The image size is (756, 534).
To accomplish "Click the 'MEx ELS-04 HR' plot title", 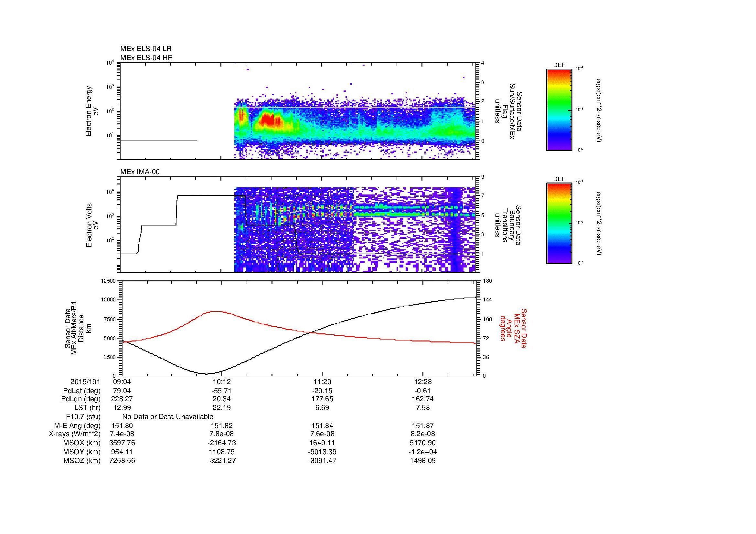I will (146, 58).
